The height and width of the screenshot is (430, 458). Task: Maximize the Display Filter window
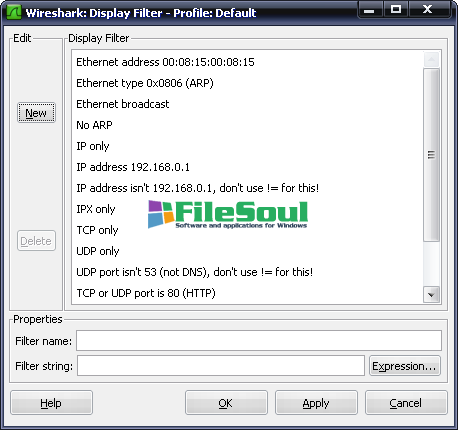click(x=396, y=9)
